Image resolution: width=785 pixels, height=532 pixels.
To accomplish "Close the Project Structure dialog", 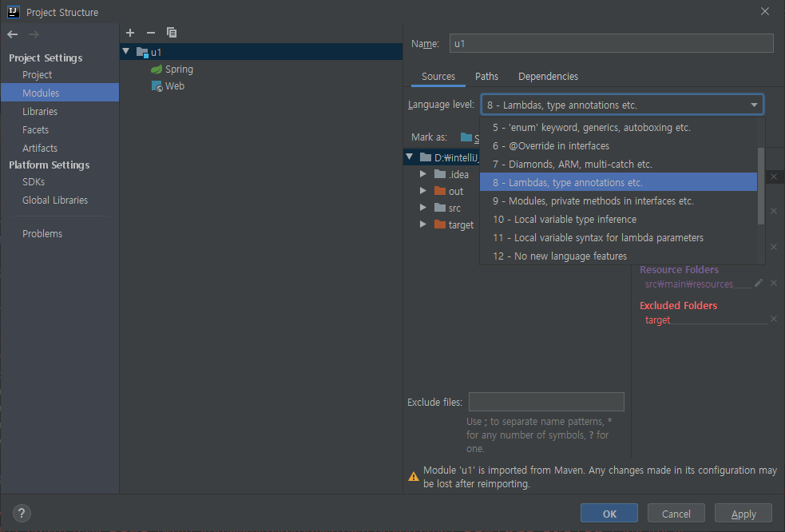I will tap(765, 11).
